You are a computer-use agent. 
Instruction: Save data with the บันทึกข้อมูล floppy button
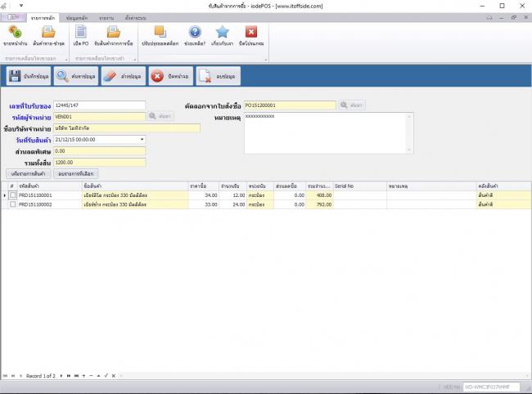pyautogui.click(x=29, y=77)
